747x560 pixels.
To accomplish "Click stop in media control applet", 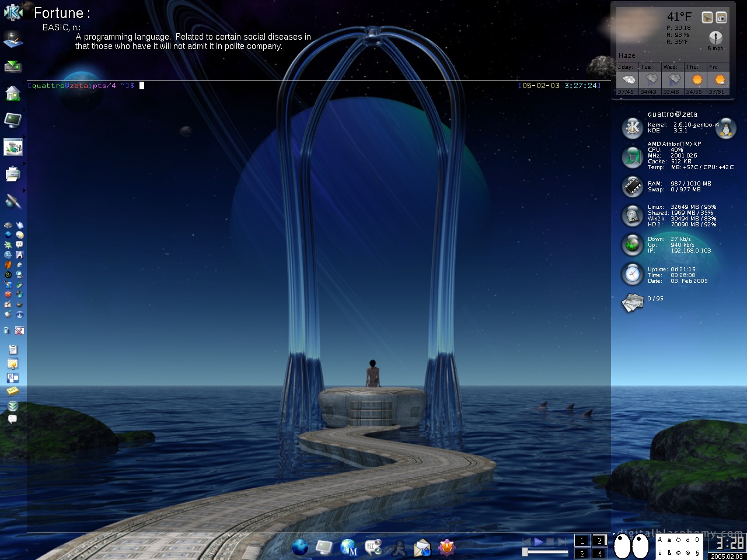I will click(x=550, y=542).
